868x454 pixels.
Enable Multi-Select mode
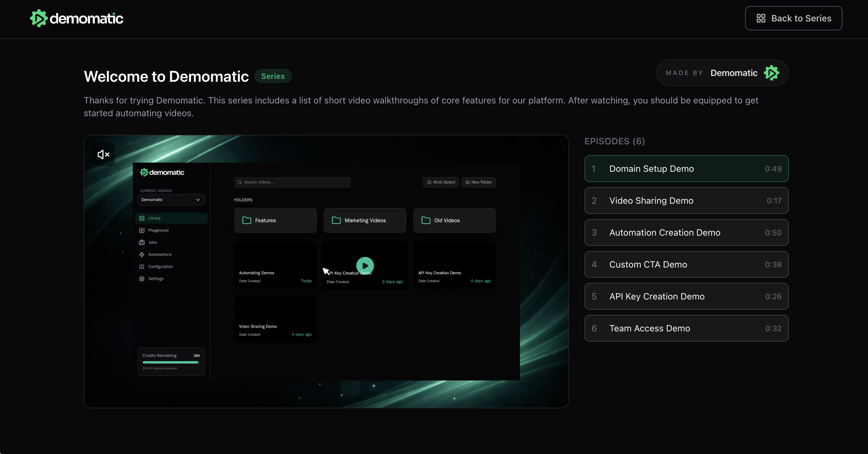pos(441,182)
